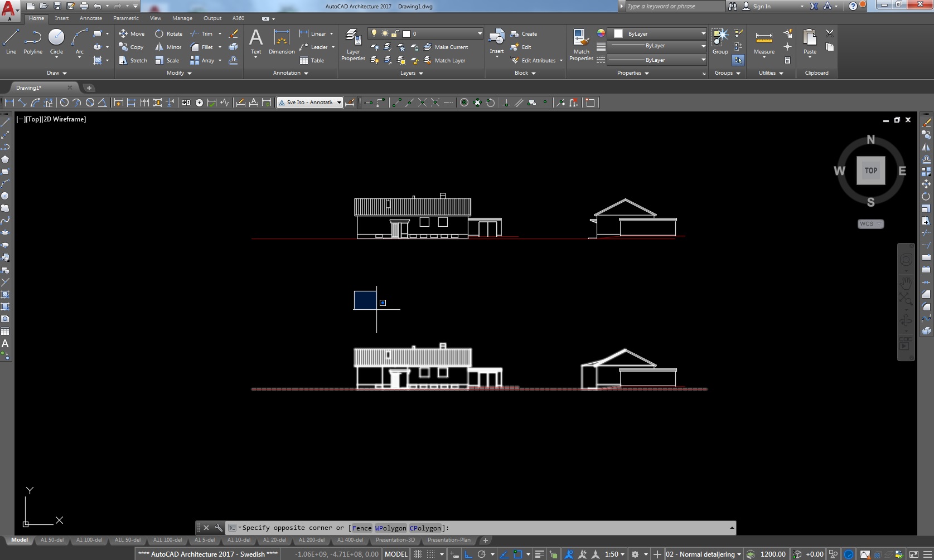Toggle the layer lock padlock icon

click(x=394, y=33)
